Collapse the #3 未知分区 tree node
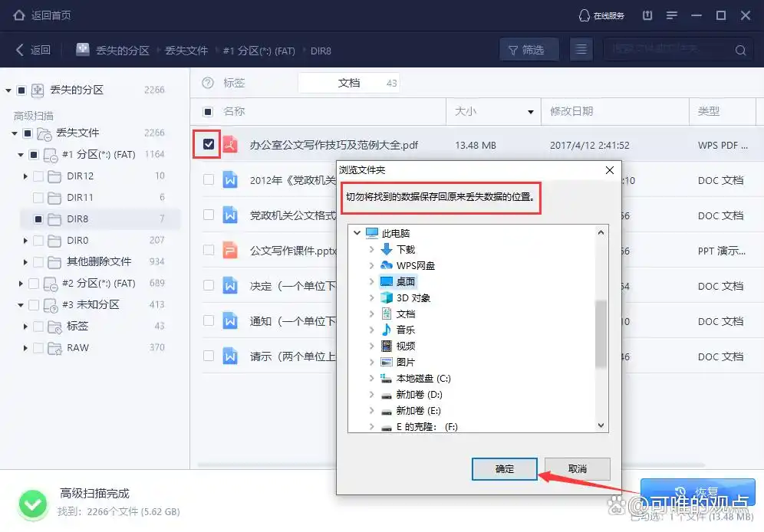Image resolution: width=764 pixels, height=532 pixels. pos(21,305)
